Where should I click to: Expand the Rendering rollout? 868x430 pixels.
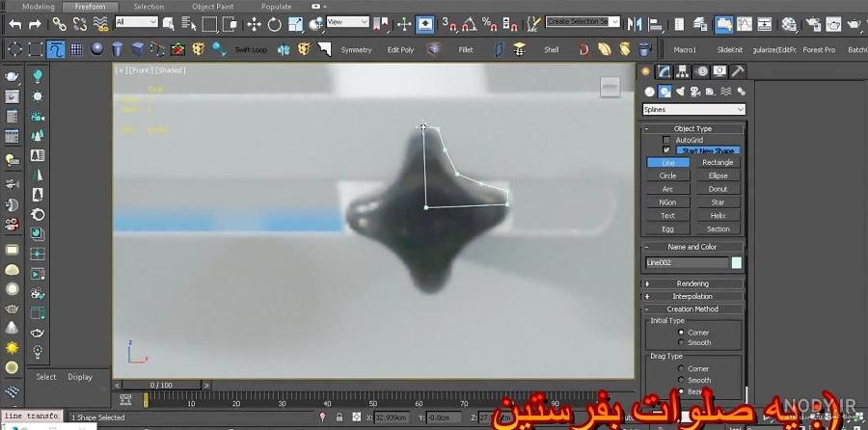pyautogui.click(x=692, y=283)
